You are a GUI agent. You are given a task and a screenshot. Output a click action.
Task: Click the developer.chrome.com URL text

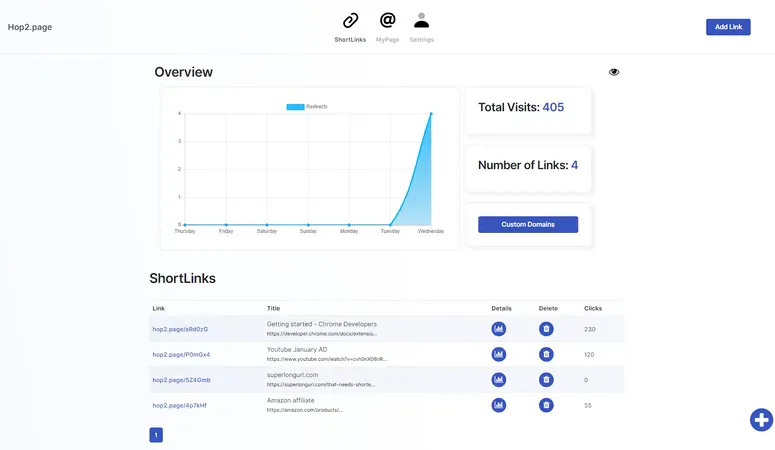pyautogui.click(x=322, y=334)
